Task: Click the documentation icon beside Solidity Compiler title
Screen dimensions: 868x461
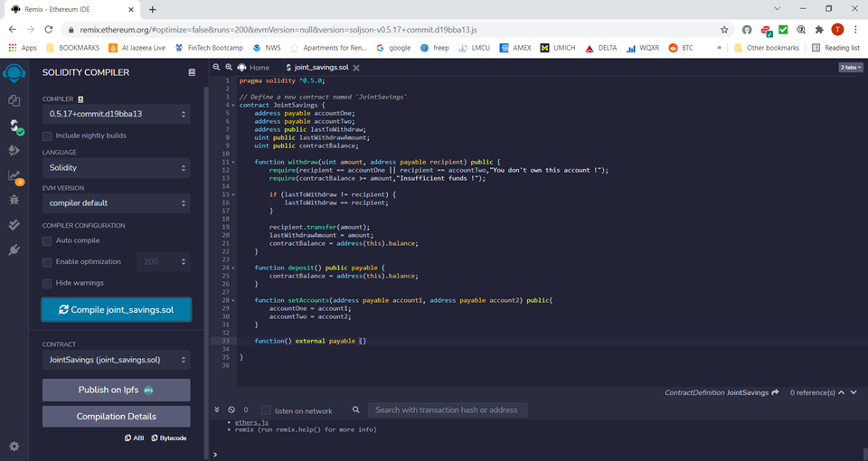Action: point(192,72)
